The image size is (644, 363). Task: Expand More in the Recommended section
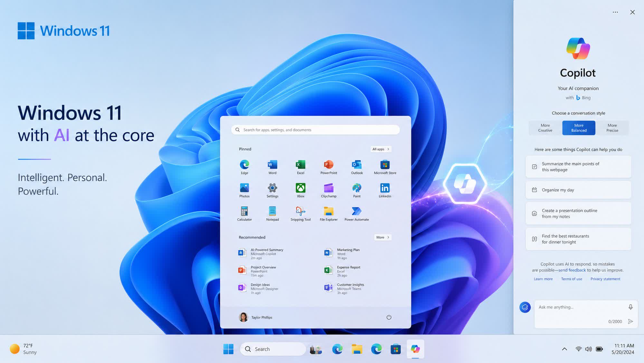[383, 237]
